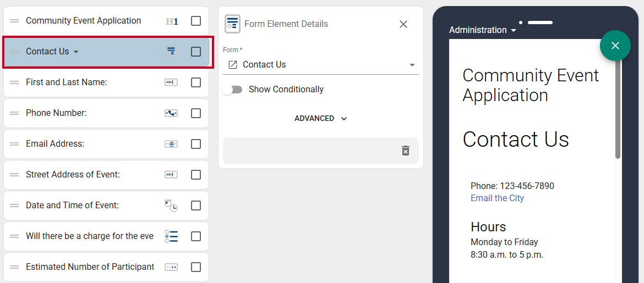This screenshot has width=644, height=283.
Task: Expand the Contact Us row dropdown arrow
Action: 75,52
